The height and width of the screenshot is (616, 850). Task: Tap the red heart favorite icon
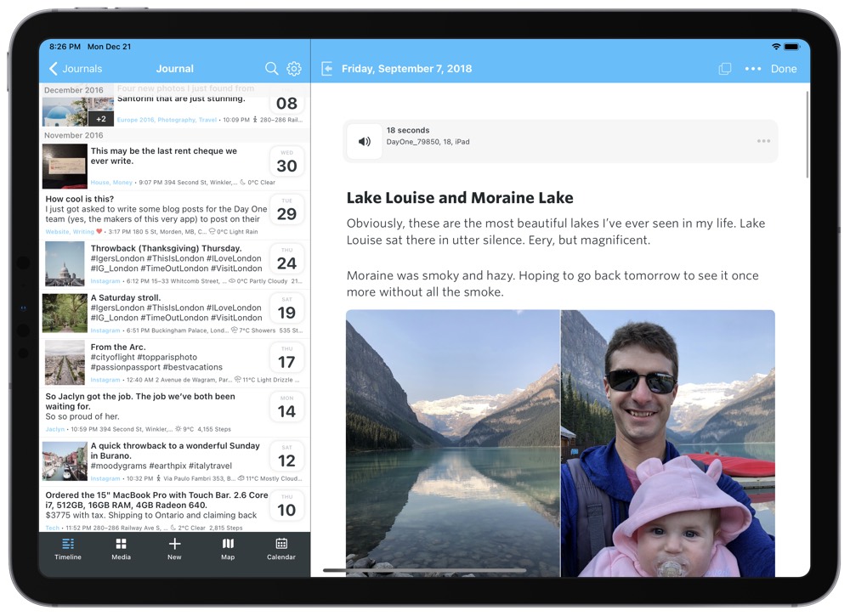coord(99,231)
